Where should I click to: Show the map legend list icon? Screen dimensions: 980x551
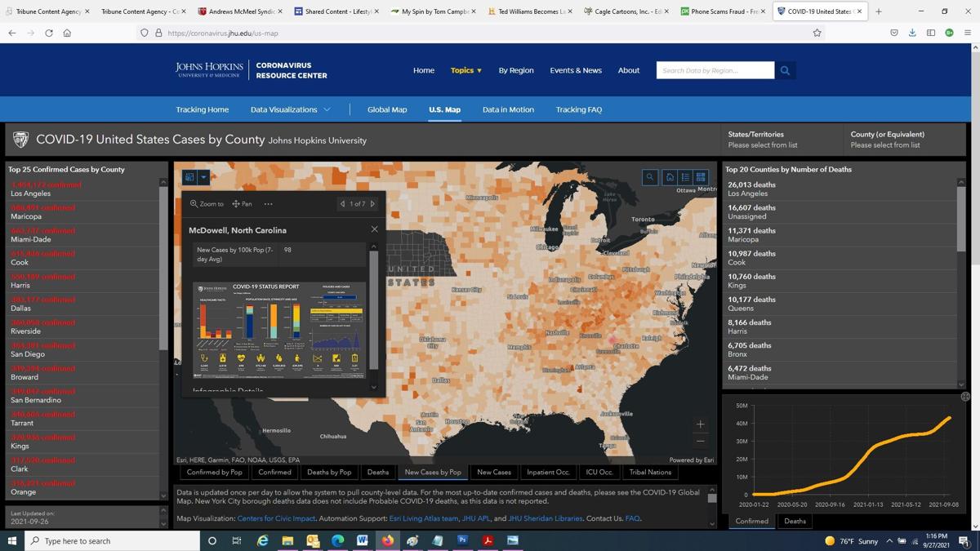[x=685, y=177]
